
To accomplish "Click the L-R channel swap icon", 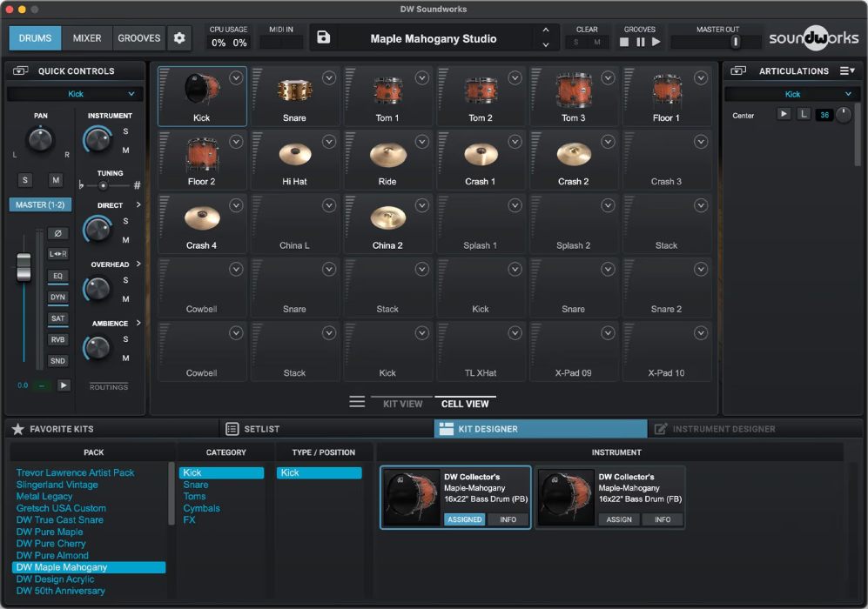I will 57,252.
